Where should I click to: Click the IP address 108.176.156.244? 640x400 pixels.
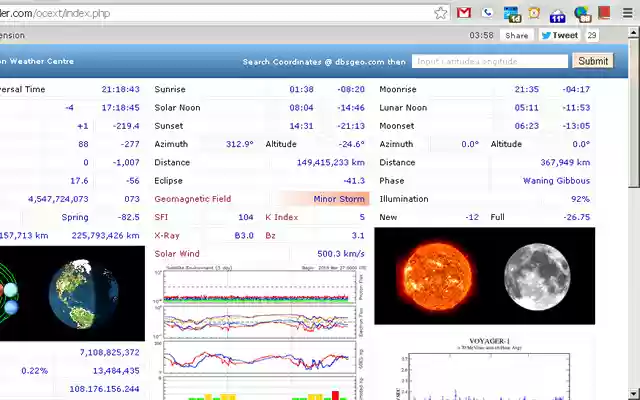pyautogui.click(x=104, y=389)
